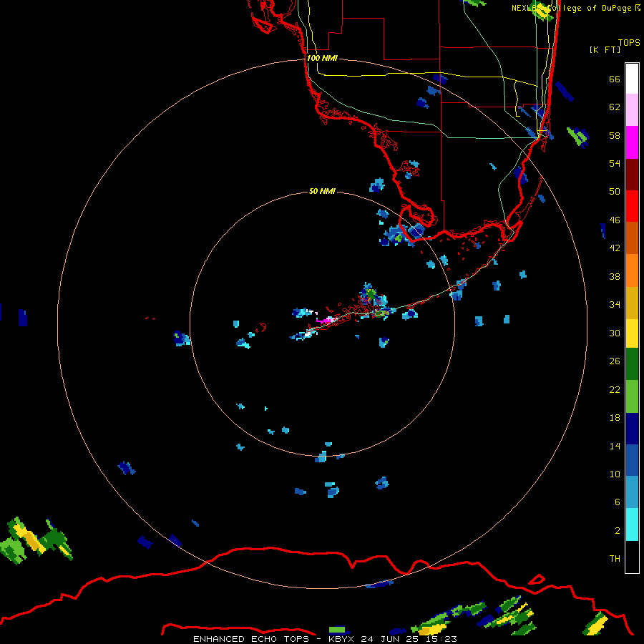The width and height of the screenshot is (644, 644).
Task: Click the "100 NMI" range ring label
Action: (x=322, y=58)
